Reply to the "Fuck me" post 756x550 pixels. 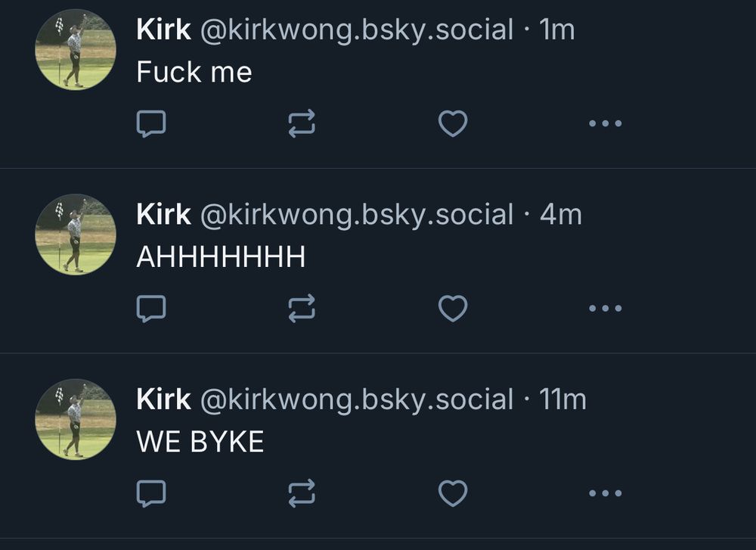coord(151,124)
